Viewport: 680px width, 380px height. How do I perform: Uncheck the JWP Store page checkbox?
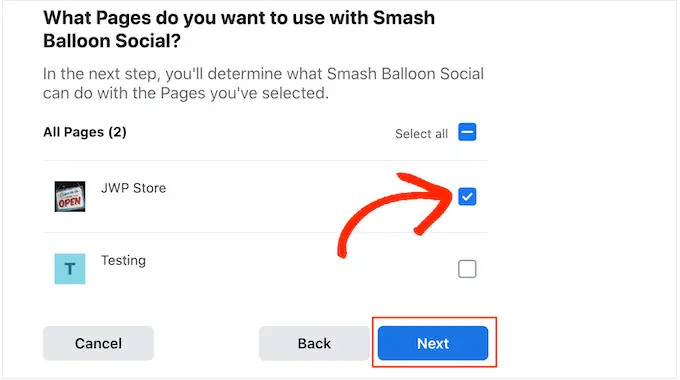(467, 197)
